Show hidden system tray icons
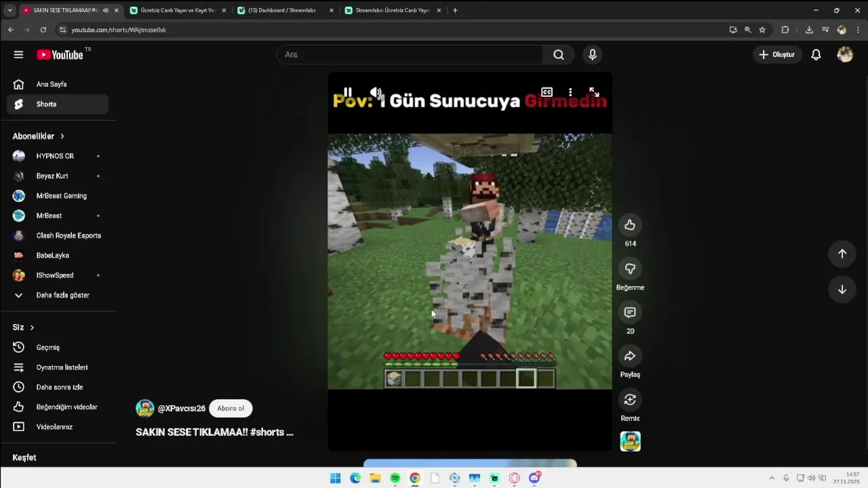The width and height of the screenshot is (868, 488). (771, 479)
